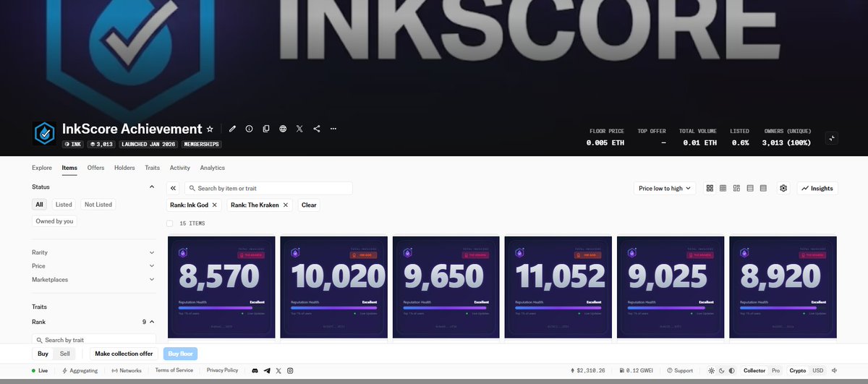Open the Offers tab
The image size is (868, 384).
(x=96, y=168)
